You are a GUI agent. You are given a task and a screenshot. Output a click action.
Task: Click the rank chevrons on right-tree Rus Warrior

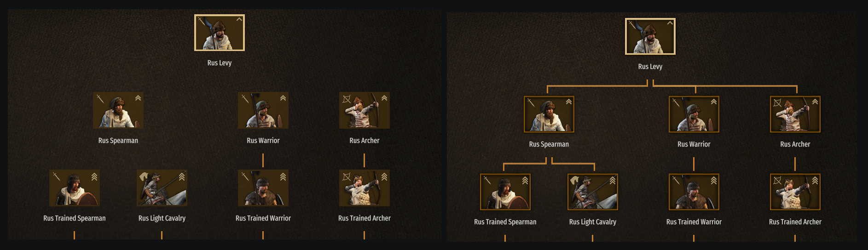714,102
